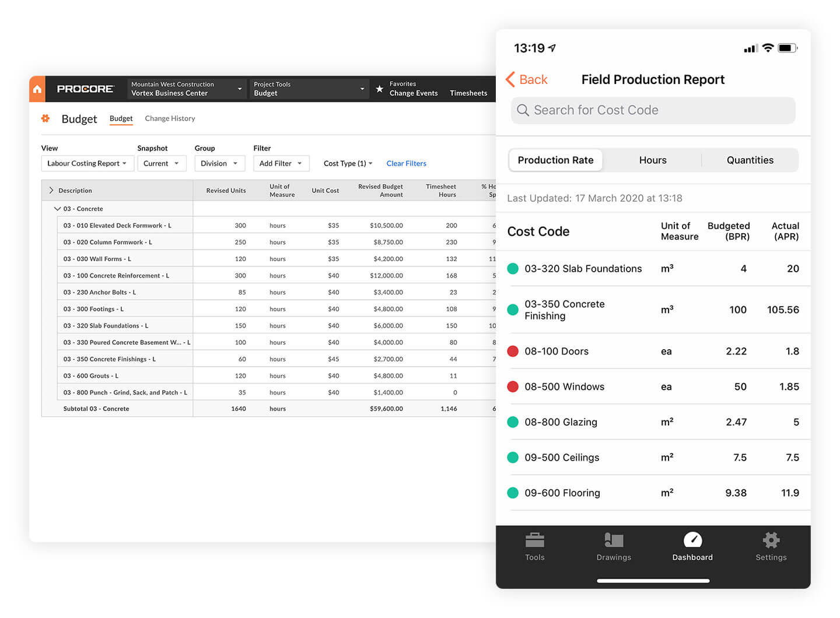The height and width of the screenshot is (618, 840).
Task: Open Change Events from favorites
Action: pos(414,93)
